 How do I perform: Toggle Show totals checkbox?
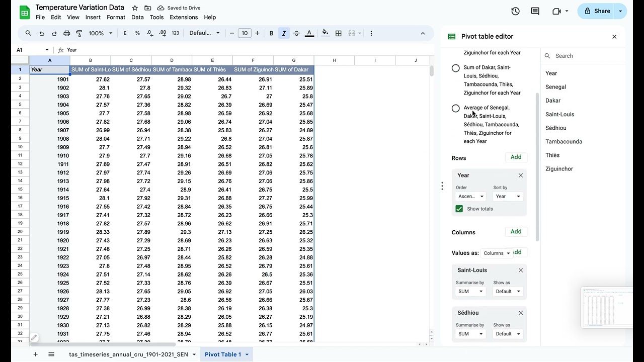pos(459,209)
